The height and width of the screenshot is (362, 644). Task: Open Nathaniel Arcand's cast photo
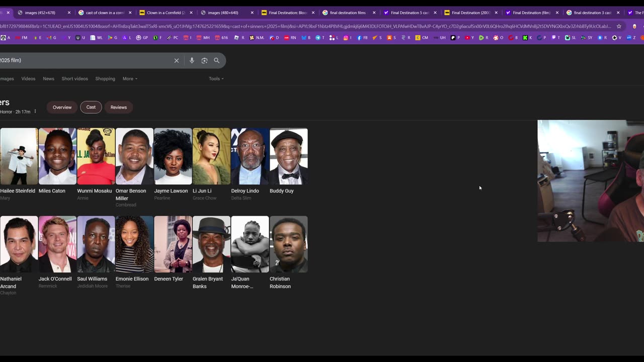[x=19, y=244]
